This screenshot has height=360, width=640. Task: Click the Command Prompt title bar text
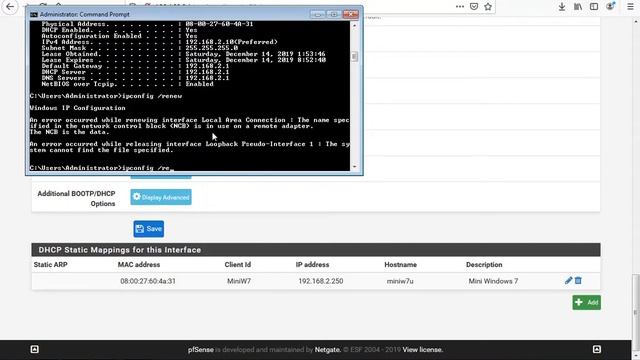pyautogui.click(x=84, y=14)
